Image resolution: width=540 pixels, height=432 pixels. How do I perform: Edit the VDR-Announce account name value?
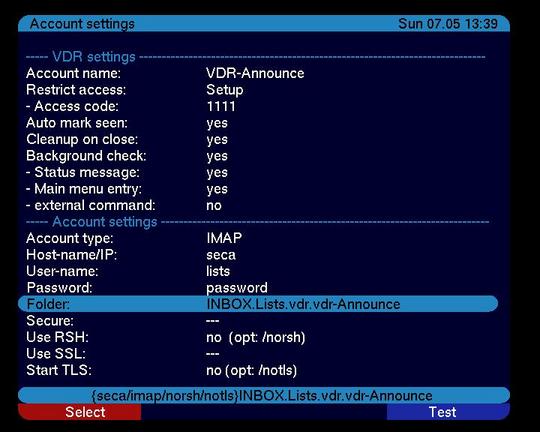coord(255,73)
